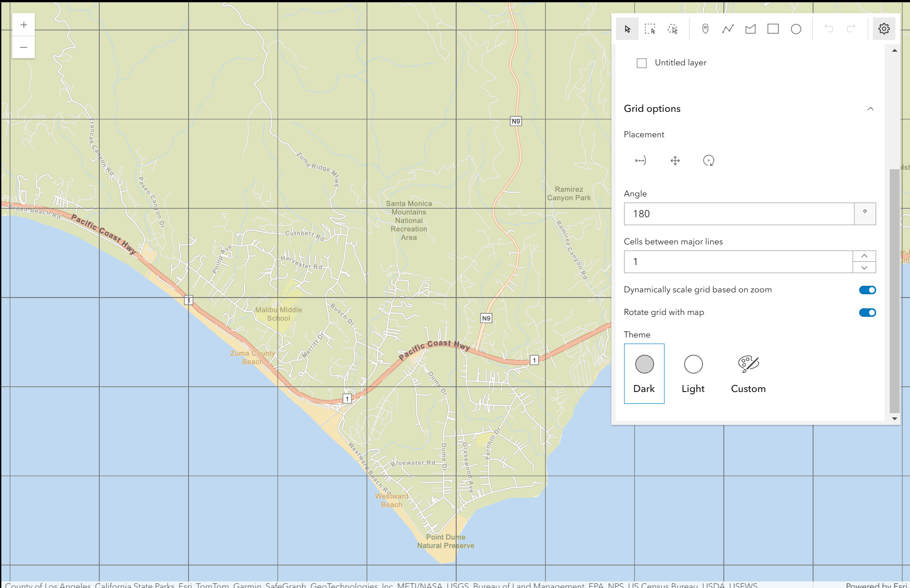Edit the grid Angle value
The height and width of the screenshot is (588, 910).
pyautogui.click(x=738, y=214)
